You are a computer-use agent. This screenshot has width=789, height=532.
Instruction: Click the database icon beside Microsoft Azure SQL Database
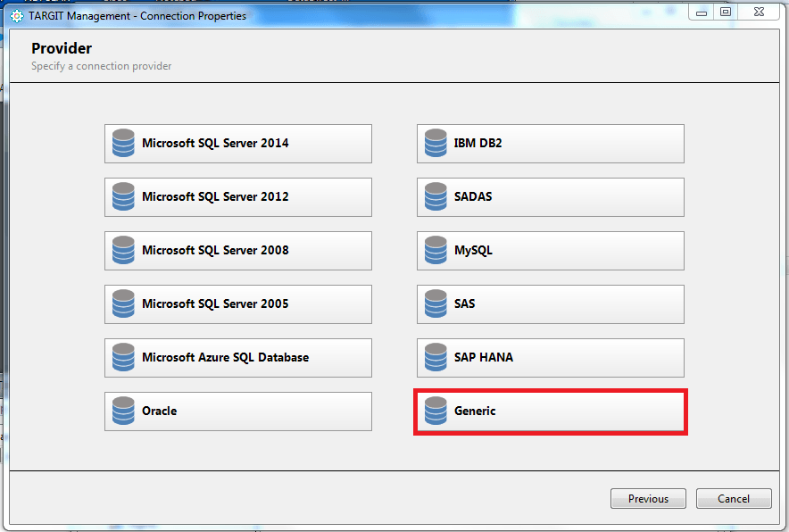point(123,358)
